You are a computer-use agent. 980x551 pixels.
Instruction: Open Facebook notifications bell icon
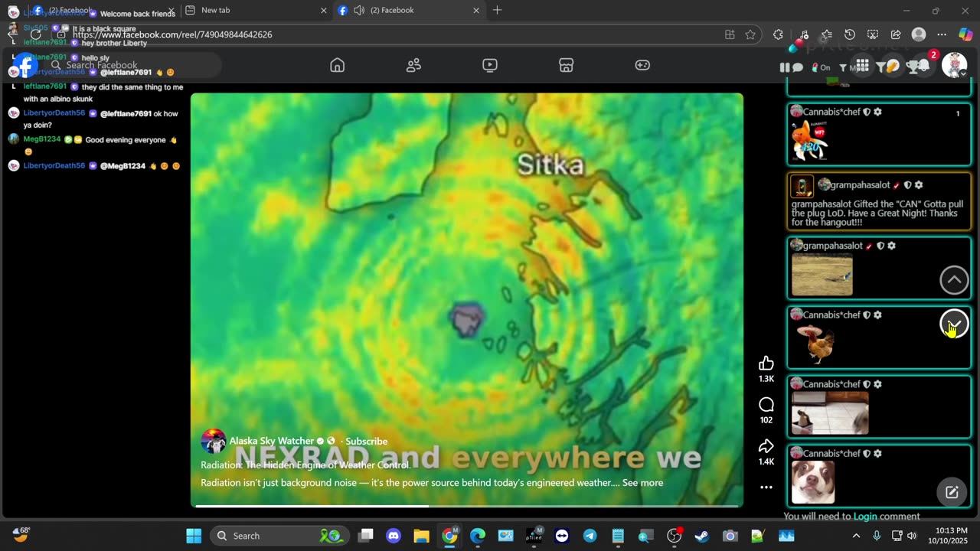point(923,66)
